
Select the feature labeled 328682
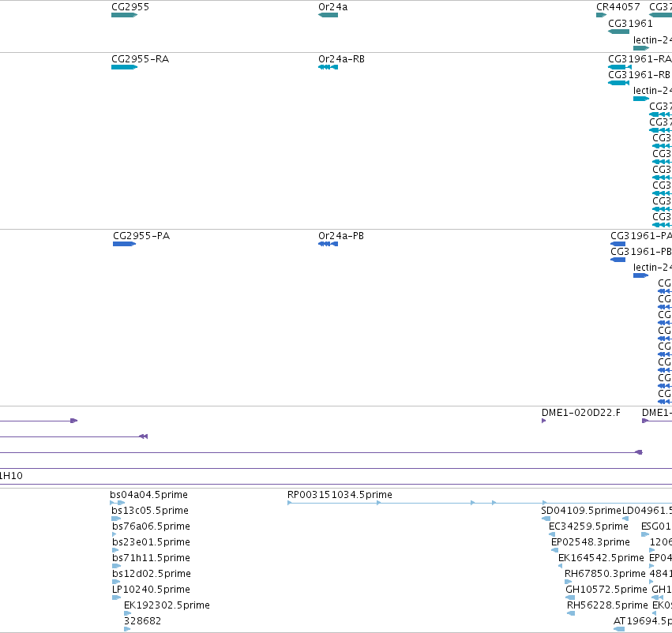pos(142,620)
